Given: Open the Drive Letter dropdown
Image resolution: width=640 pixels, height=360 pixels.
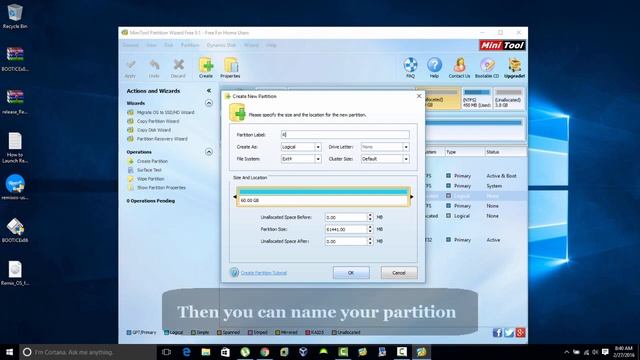Looking at the screenshot, I should point(406,147).
